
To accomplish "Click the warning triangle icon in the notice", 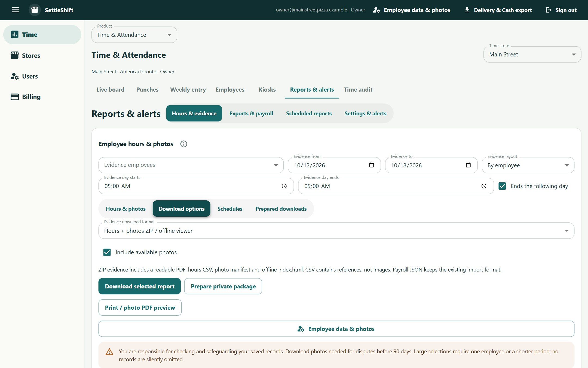I will [x=109, y=352].
